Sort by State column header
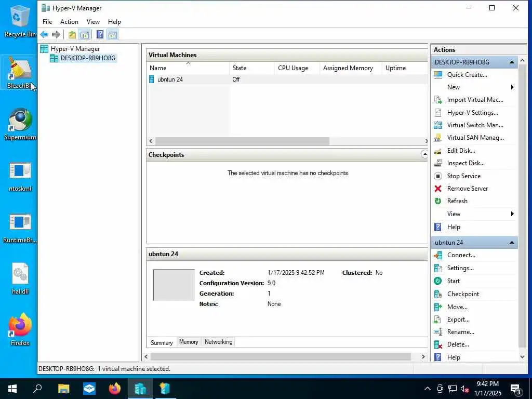 [x=251, y=68]
